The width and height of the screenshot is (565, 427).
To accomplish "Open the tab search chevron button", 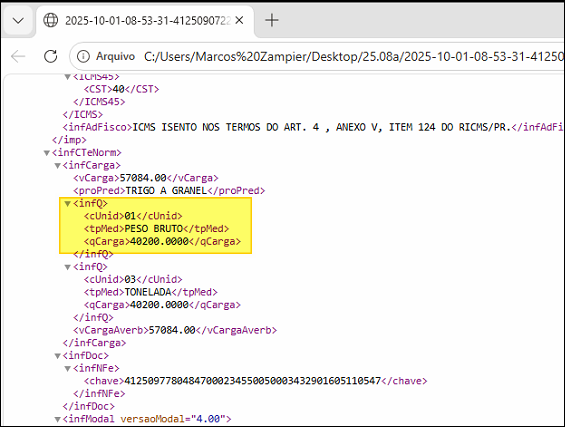I will point(18,21).
